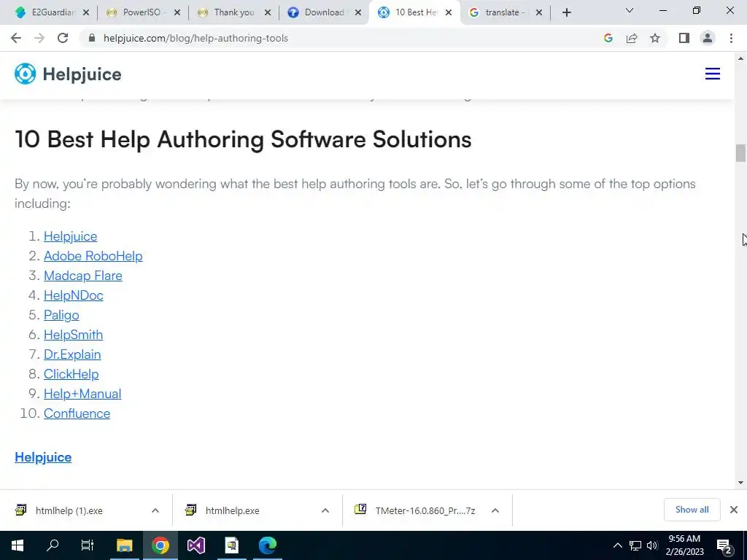Go back to the previous page

(x=16, y=38)
